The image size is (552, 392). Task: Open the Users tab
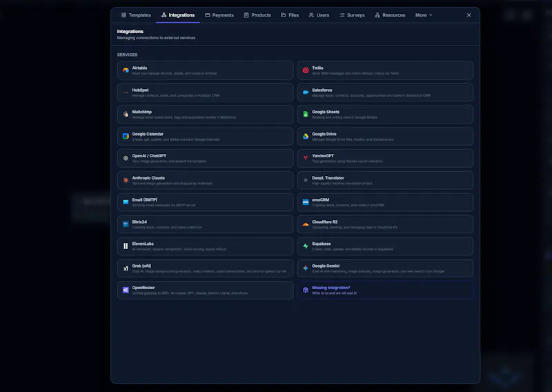pyautogui.click(x=319, y=15)
